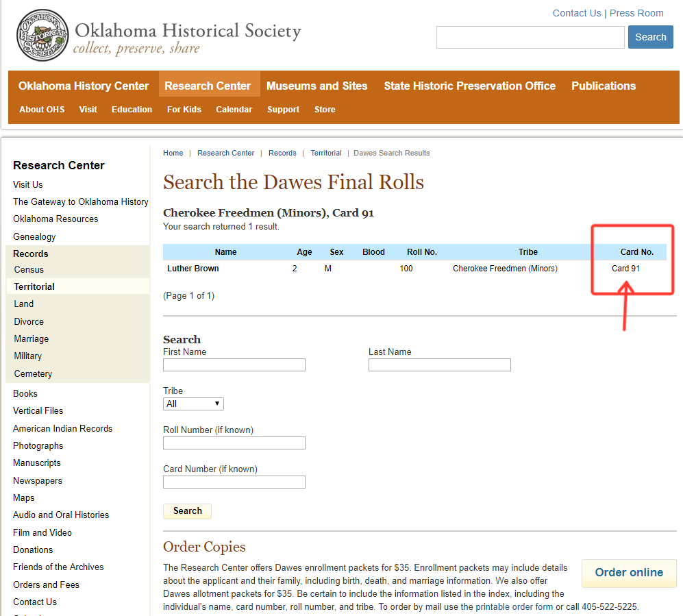Focus the Last Name field
Image resolution: width=683 pixels, height=616 pixels.
(x=440, y=365)
